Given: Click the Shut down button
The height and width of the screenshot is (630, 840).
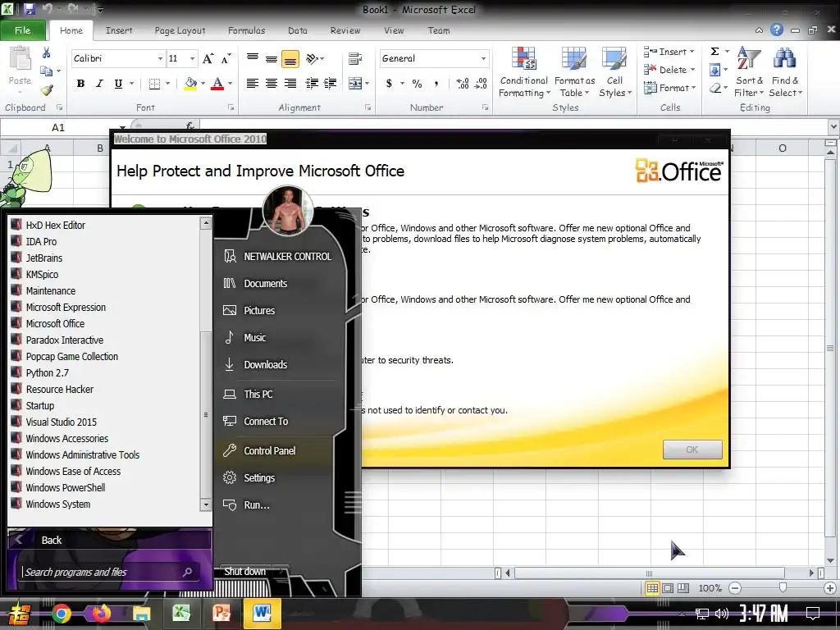Looking at the screenshot, I should point(244,572).
